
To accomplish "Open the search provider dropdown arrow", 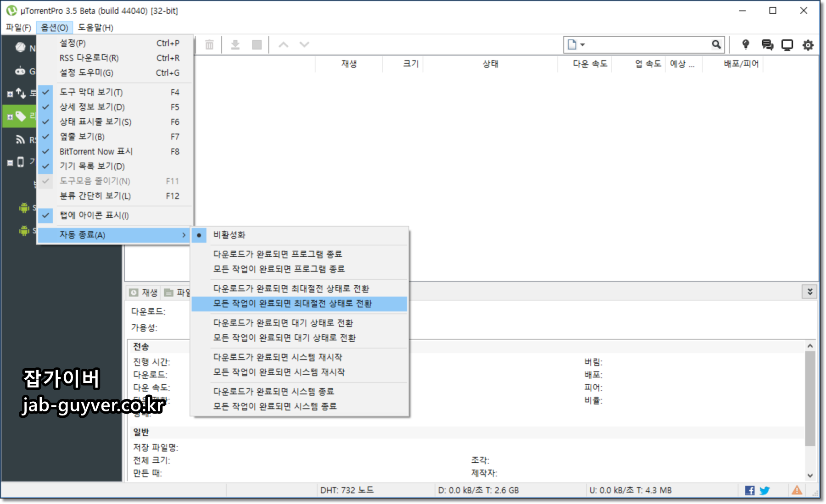I will (582, 45).
